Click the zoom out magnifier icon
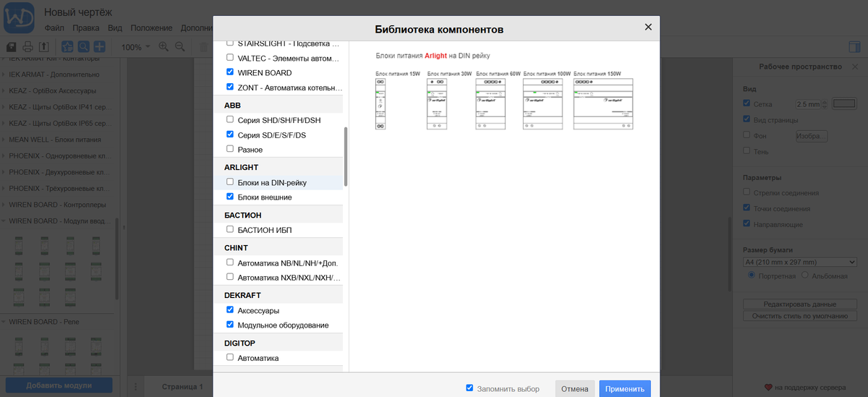 179,47
